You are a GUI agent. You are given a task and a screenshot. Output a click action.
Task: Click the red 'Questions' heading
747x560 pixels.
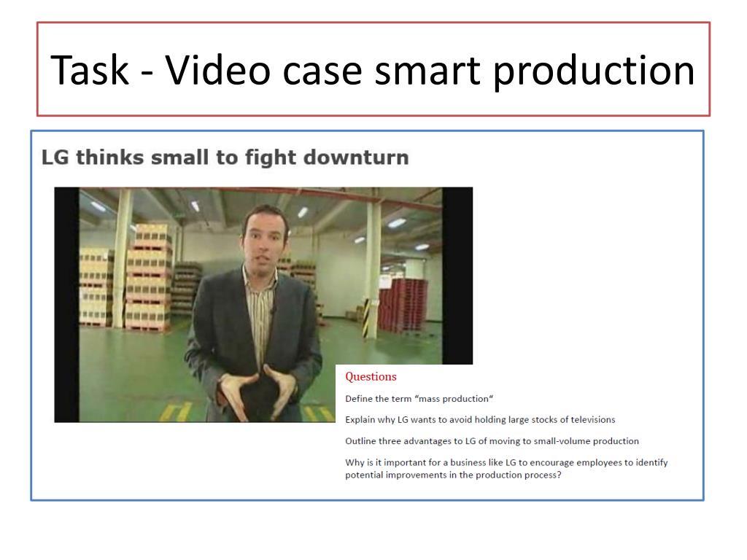(371, 377)
